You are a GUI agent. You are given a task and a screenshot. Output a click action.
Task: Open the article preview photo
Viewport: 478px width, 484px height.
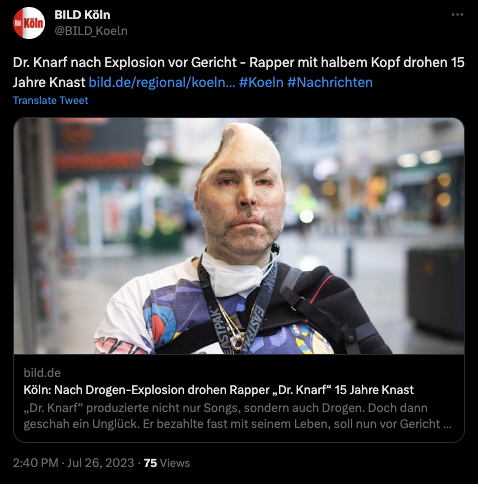(x=239, y=236)
